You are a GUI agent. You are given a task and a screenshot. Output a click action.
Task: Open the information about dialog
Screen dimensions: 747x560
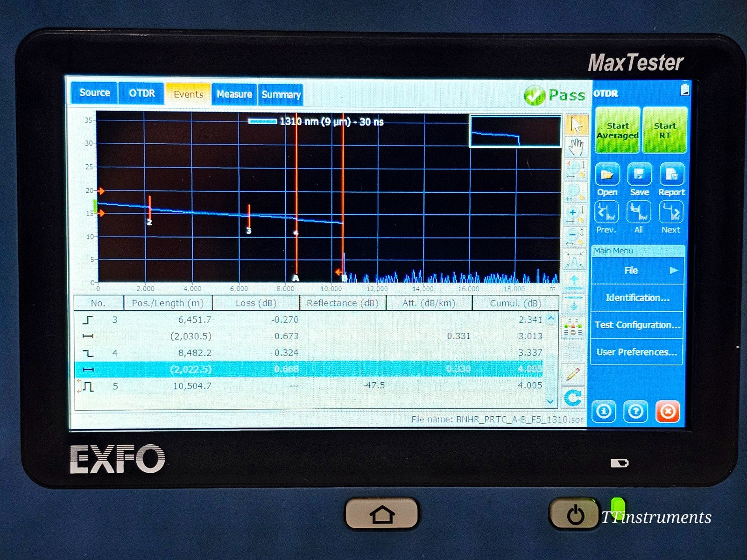coord(604,412)
